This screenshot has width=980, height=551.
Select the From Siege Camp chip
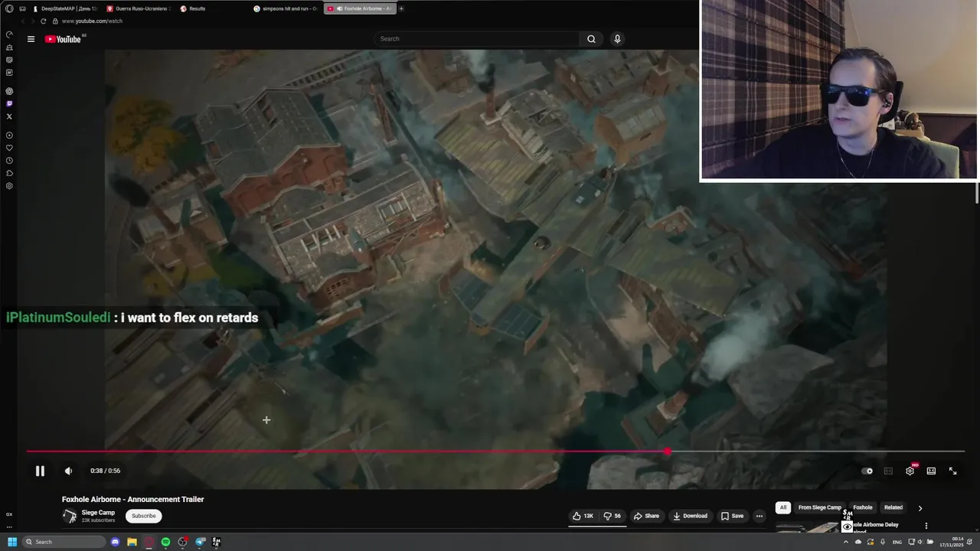pyautogui.click(x=819, y=507)
